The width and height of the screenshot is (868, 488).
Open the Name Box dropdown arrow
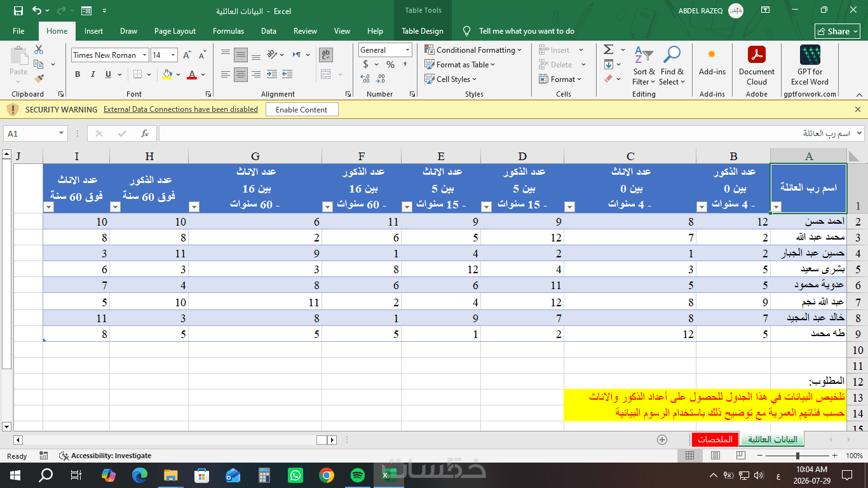[62, 133]
